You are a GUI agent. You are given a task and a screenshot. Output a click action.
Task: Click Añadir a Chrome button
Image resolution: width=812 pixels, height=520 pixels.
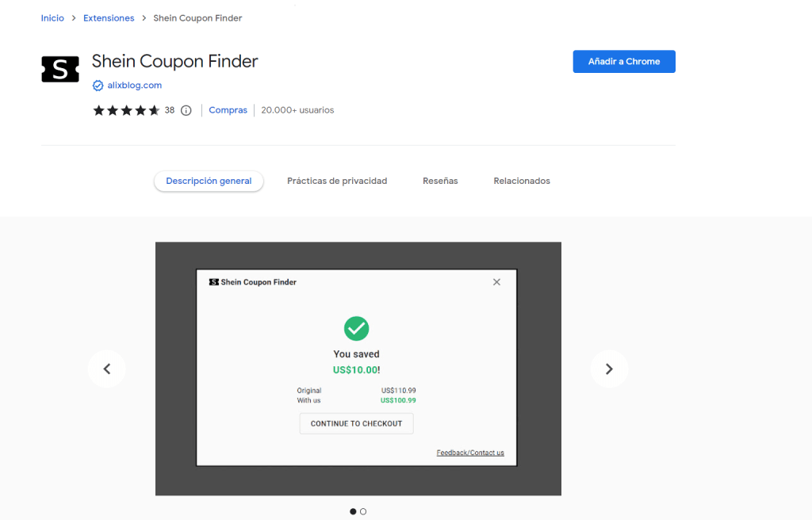click(x=624, y=62)
